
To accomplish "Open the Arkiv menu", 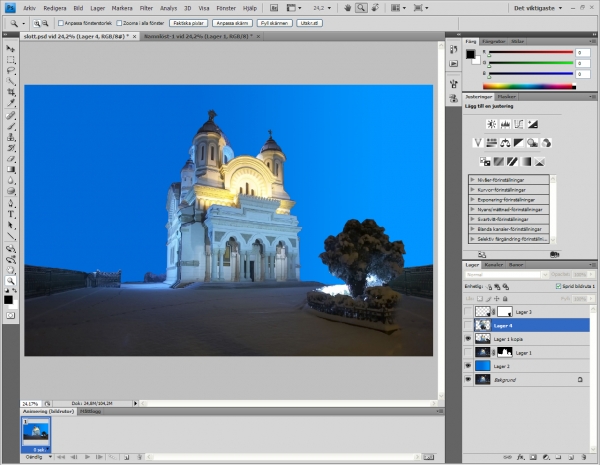I will [29, 8].
